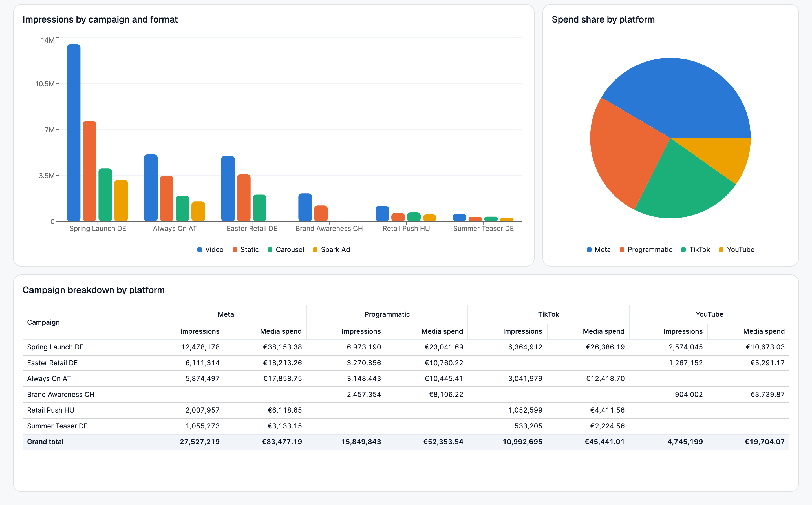Click the Spring Launch DE axis label
The image size is (812, 505).
click(x=98, y=229)
